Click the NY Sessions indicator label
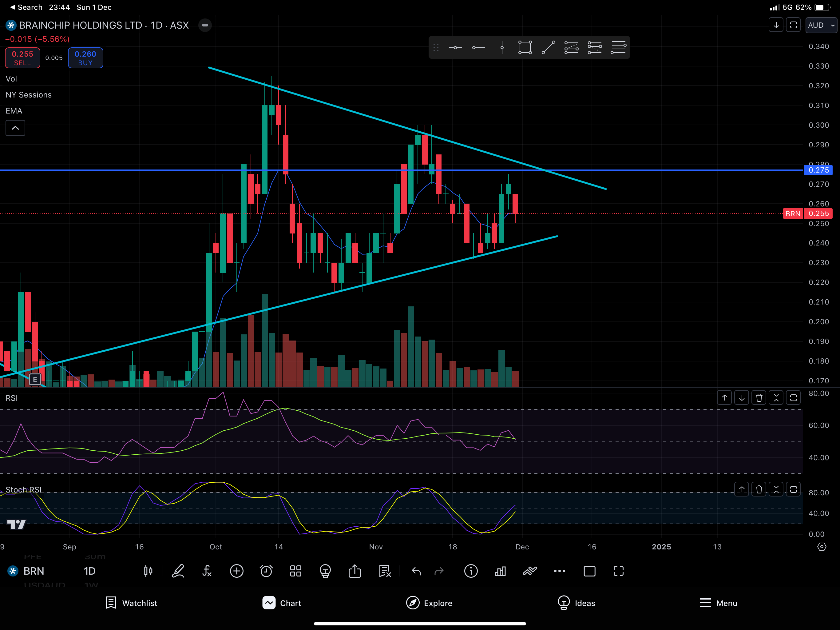 click(29, 95)
